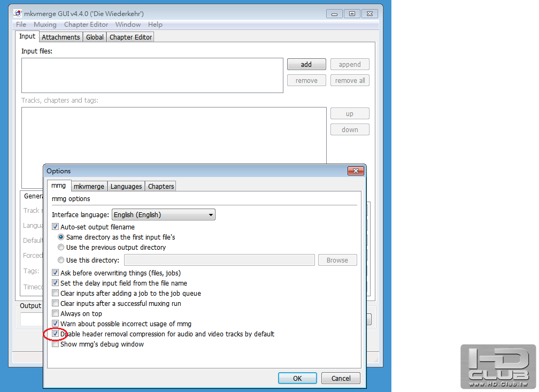Enable Clear inputs after successful muxing run

pyautogui.click(x=55, y=303)
